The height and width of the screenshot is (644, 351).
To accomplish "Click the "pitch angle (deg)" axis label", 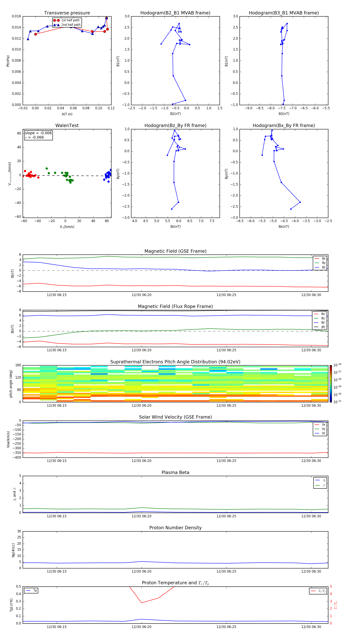I will coord(11,384).
